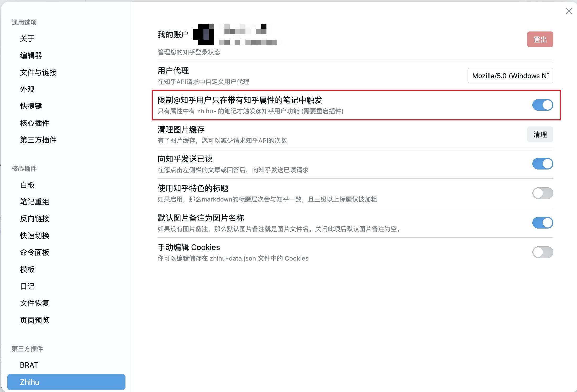Open 文件与链接 settings

tap(38, 73)
